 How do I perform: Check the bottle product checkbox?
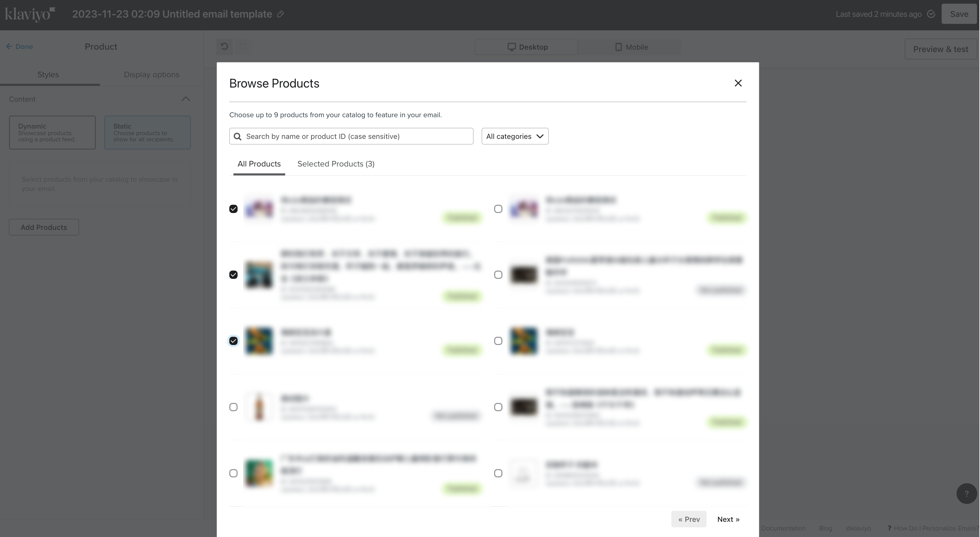coord(233,407)
